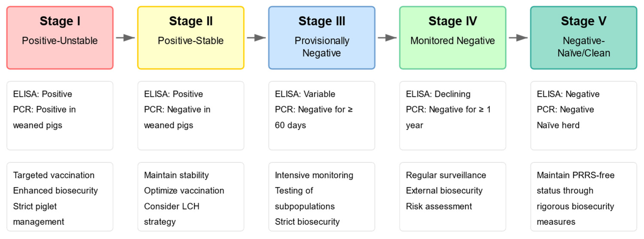The height and width of the screenshot is (239, 644).
Task: Click the 'ELISA: Variable' criteria box
Action: pyautogui.click(x=322, y=115)
